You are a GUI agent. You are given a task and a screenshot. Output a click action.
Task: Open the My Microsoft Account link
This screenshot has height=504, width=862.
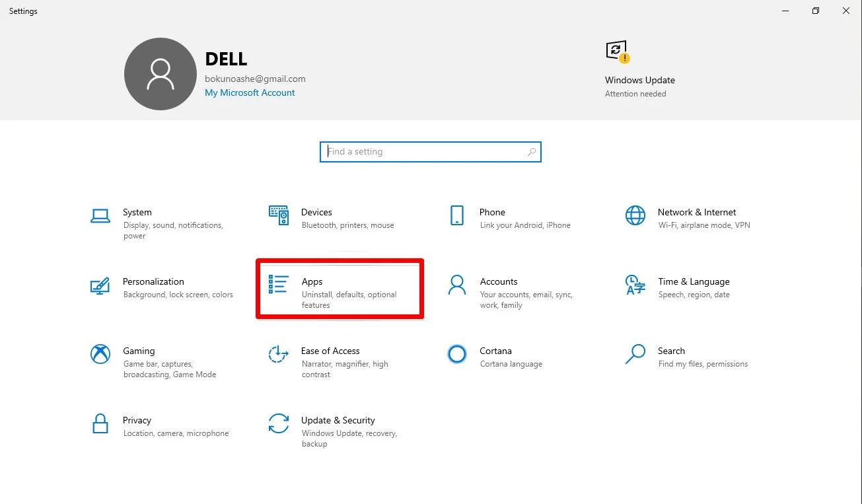pos(250,93)
